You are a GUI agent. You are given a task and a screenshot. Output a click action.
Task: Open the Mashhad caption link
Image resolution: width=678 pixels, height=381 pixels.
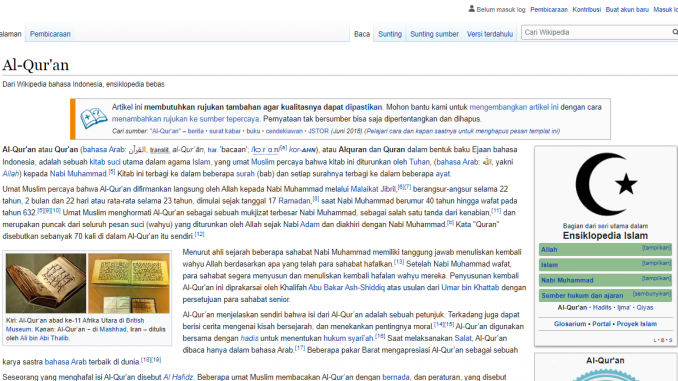(113, 330)
